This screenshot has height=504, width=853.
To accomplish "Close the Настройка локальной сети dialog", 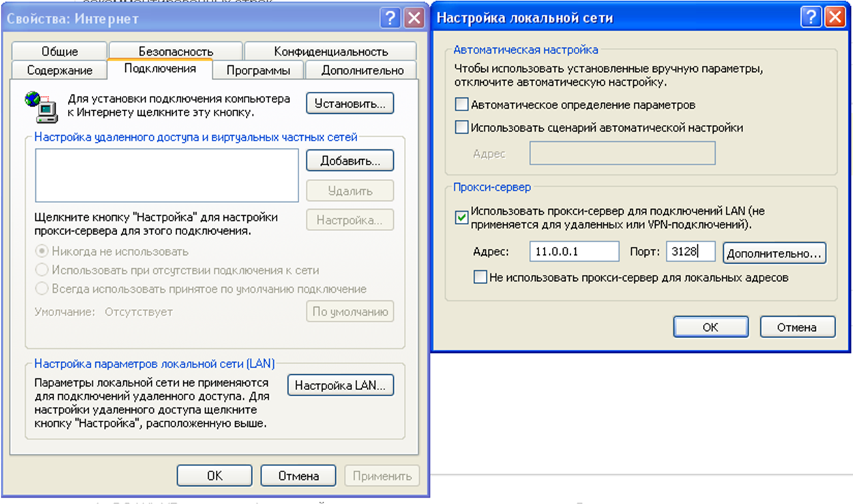I will click(834, 17).
